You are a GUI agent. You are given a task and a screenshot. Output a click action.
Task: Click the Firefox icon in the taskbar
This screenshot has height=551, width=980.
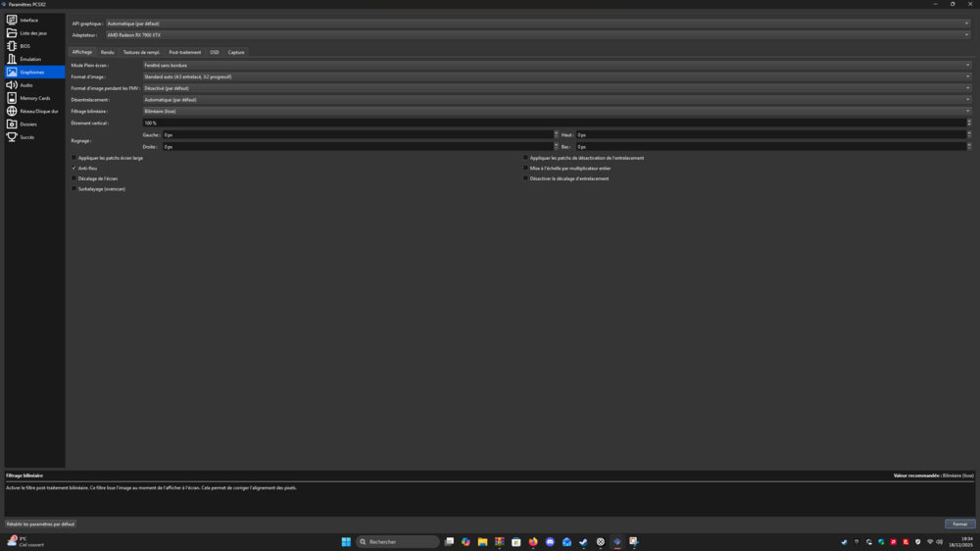click(533, 542)
